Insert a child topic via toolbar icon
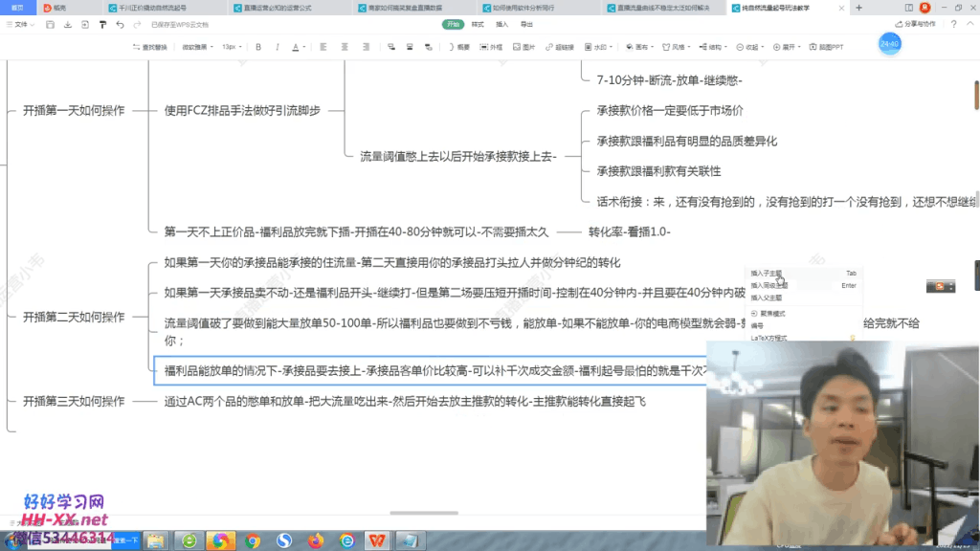Screen dimensions: 980x551 (391, 47)
